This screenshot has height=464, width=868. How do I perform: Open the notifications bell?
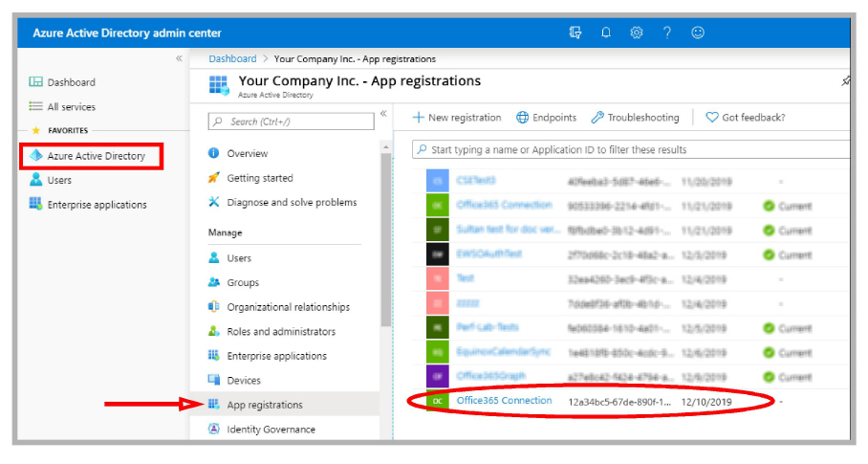point(606,33)
